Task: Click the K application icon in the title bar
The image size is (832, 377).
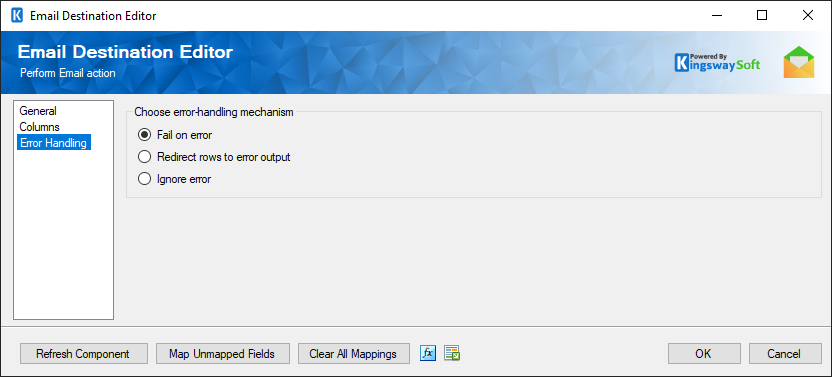Action: [17, 15]
